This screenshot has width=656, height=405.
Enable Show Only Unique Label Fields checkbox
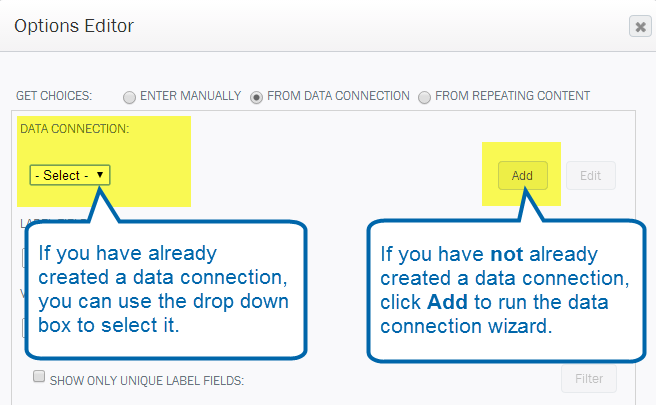[39, 376]
